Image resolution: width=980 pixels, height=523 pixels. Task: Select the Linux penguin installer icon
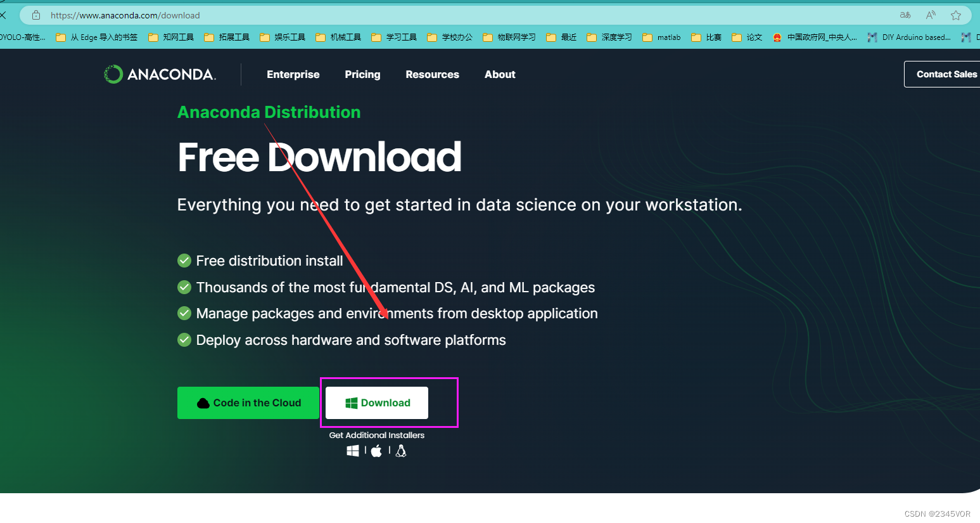point(401,451)
